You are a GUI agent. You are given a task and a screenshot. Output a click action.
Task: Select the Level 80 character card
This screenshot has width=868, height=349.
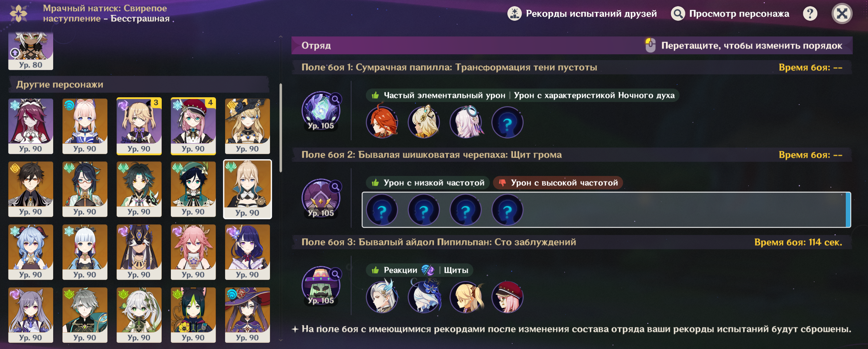31,51
